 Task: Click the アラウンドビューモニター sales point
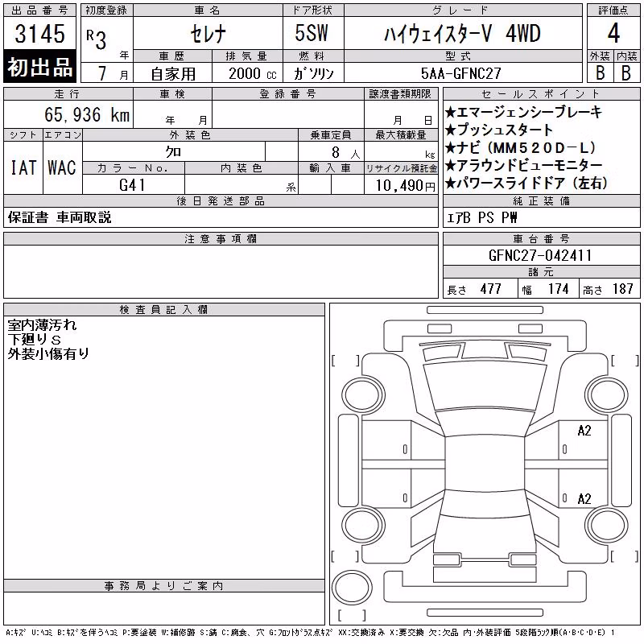point(523,166)
